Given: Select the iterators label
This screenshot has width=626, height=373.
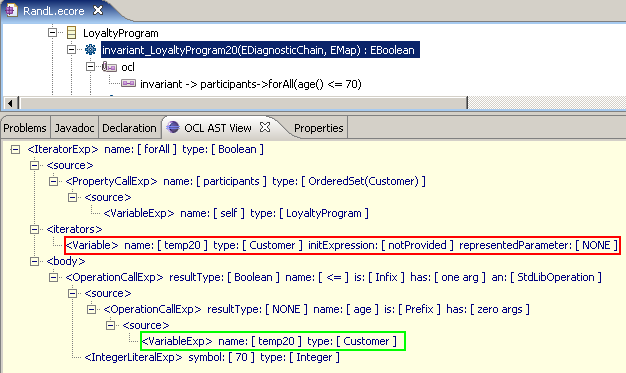Looking at the screenshot, I should coord(74,229).
